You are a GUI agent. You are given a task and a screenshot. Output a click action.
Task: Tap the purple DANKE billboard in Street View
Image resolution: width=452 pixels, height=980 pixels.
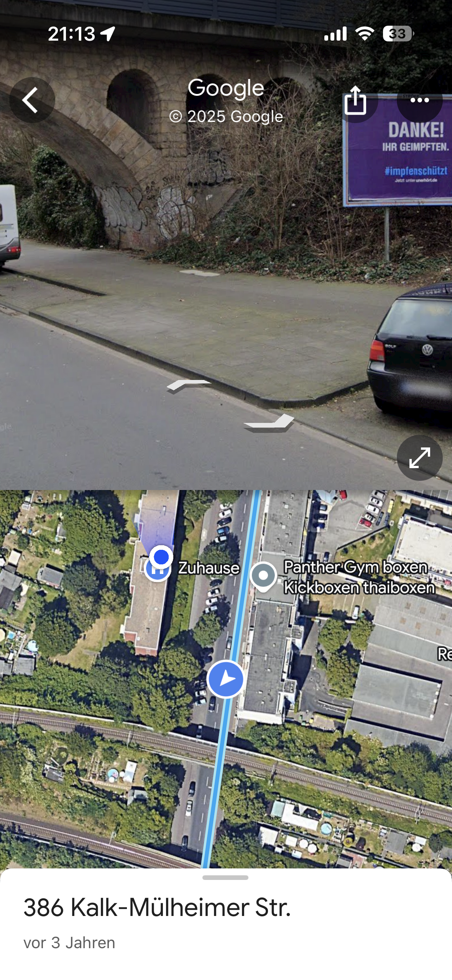398,150
